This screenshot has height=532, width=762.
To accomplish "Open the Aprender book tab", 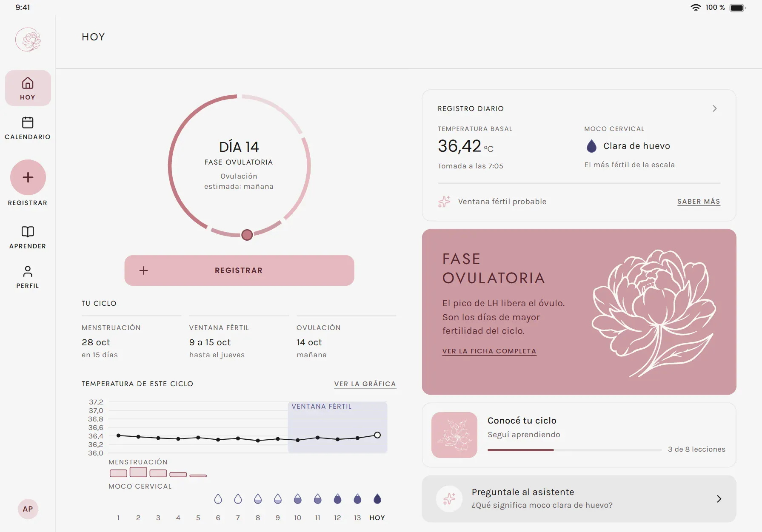I will tap(28, 237).
